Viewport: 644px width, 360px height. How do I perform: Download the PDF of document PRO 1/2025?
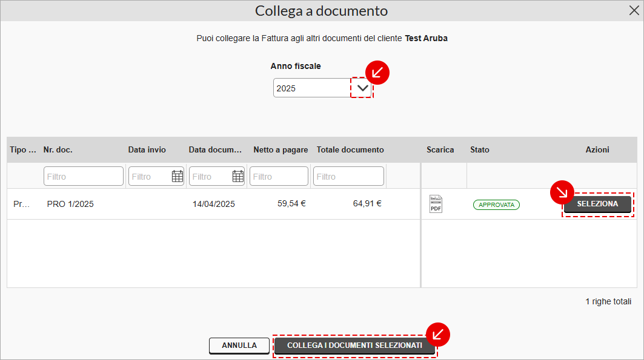click(435, 204)
